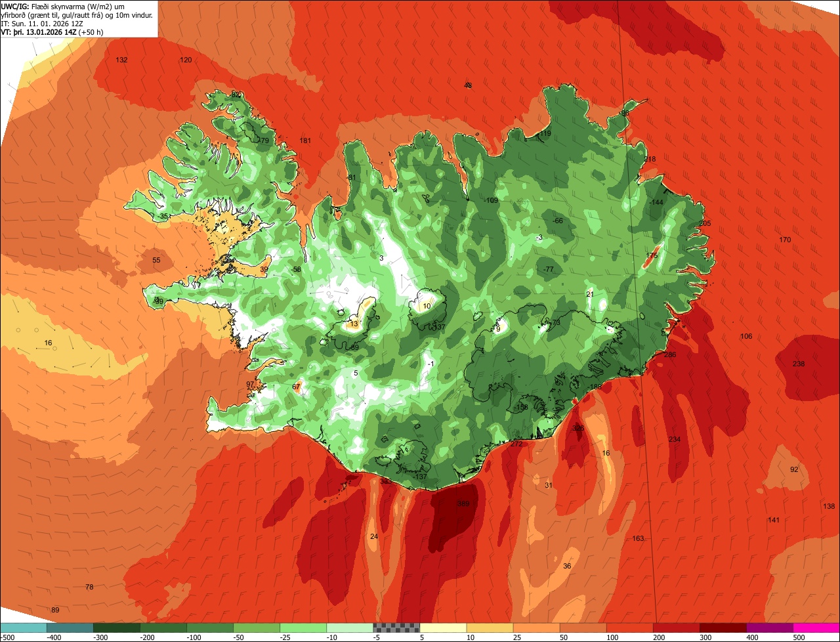Click the flux value 132 in the northwest ocean

121,60
